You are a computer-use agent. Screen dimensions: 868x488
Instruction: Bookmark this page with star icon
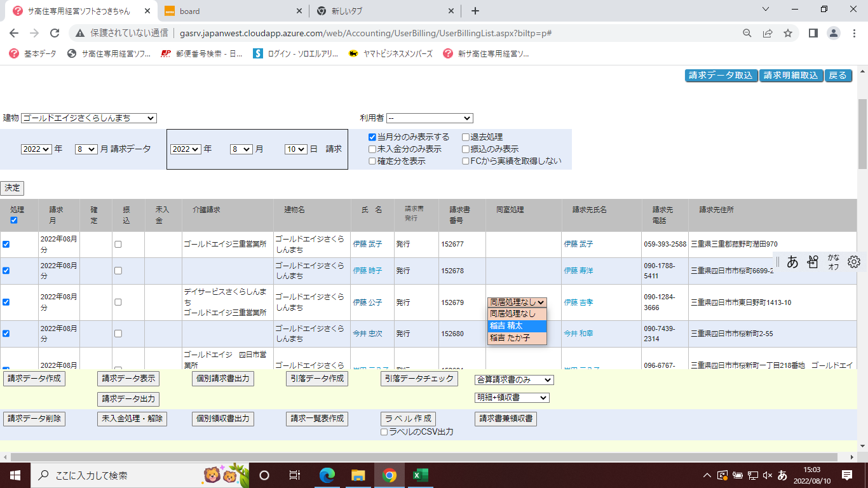click(x=788, y=33)
